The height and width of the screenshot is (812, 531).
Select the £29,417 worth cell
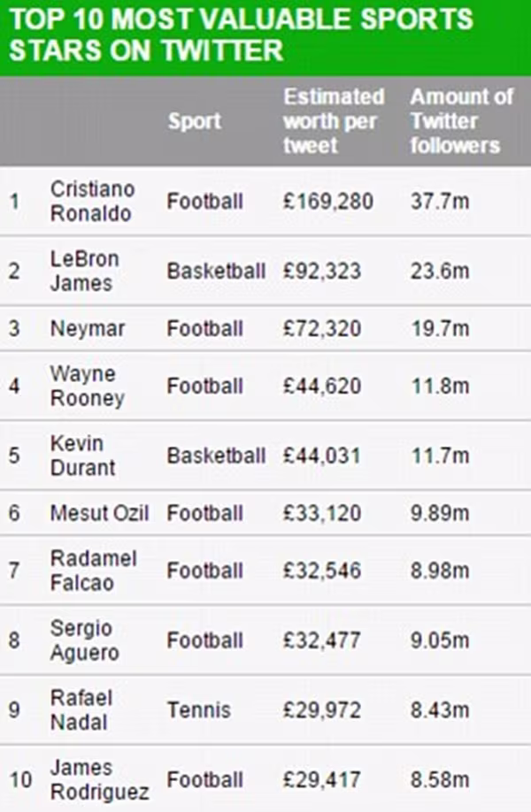pos(322,780)
